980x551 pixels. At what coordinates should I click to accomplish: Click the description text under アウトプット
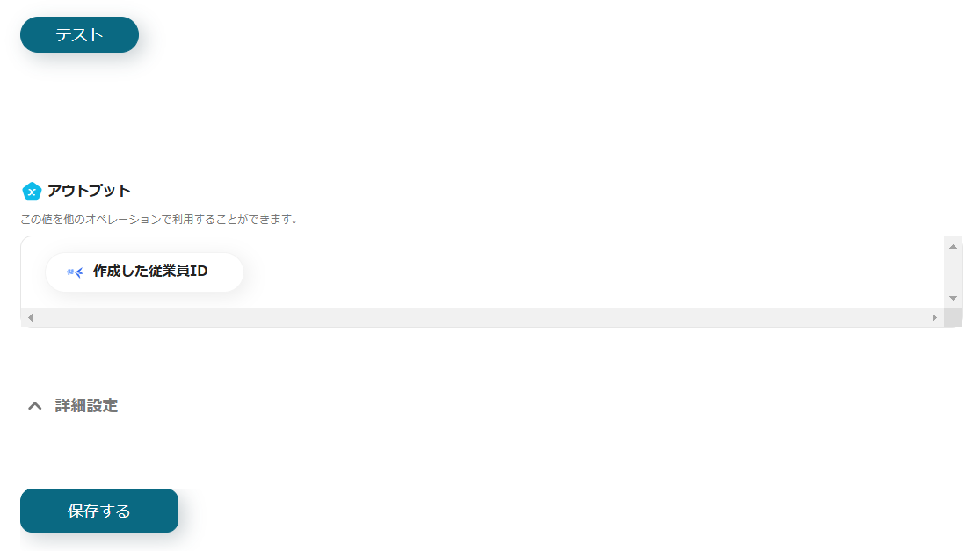[159, 220]
